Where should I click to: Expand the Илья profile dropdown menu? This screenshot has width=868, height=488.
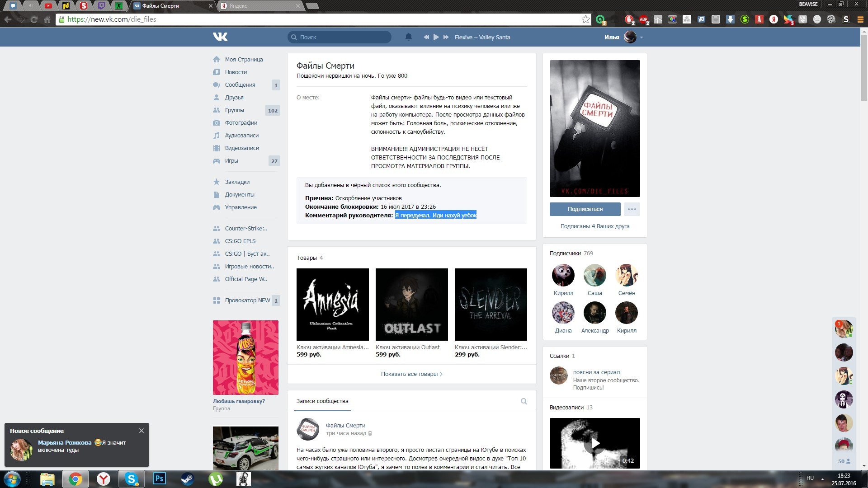point(642,38)
